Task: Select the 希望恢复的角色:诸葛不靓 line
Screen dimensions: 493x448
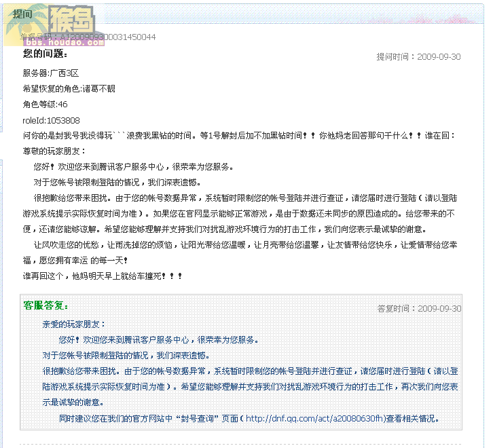Action: click(x=69, y=89)
